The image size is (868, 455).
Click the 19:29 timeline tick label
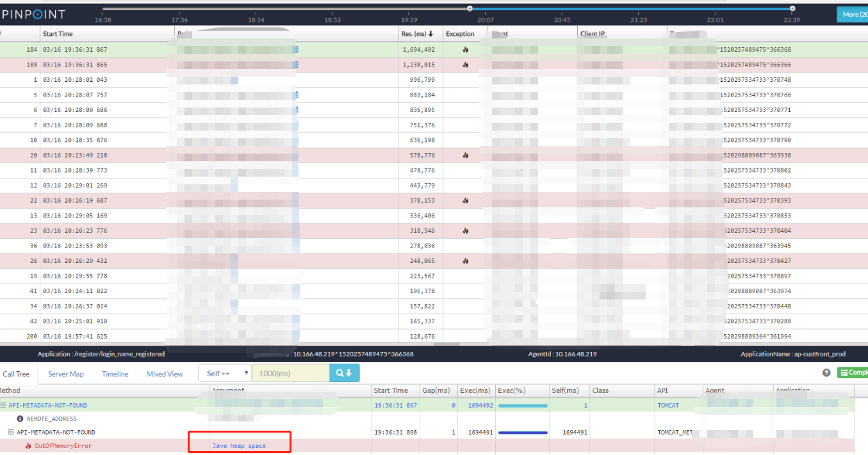tap(409, 20)
